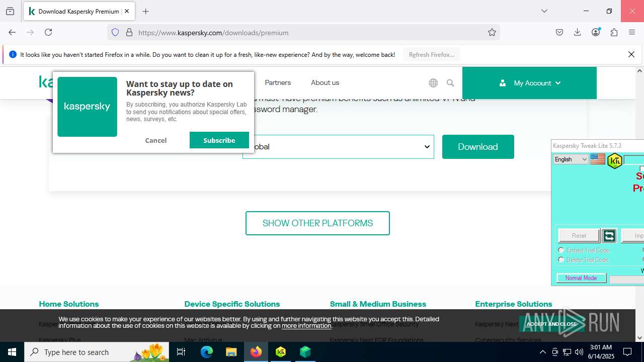The width and height of the screenshot is (644, 362).
Task: Select Delete Trial Code radio button
Action: (561, 259)
